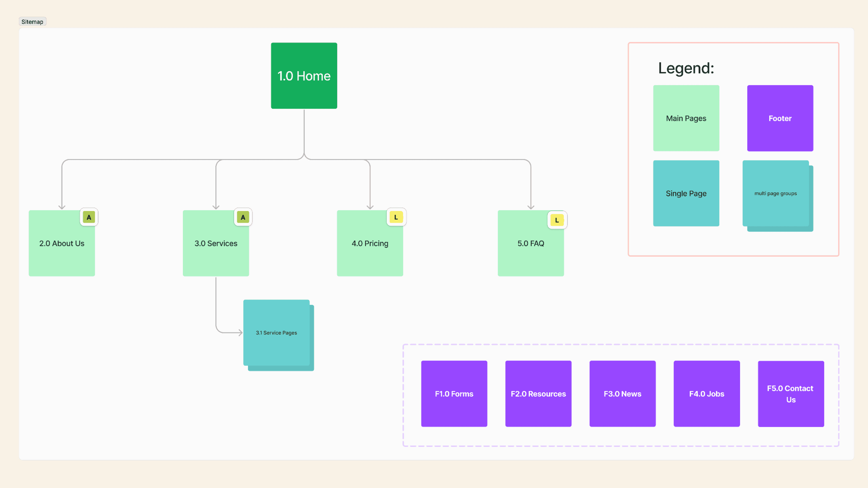Select the 3.1 Service Pages stack
The height and width of the screenshot is (488, 868).
276,333
